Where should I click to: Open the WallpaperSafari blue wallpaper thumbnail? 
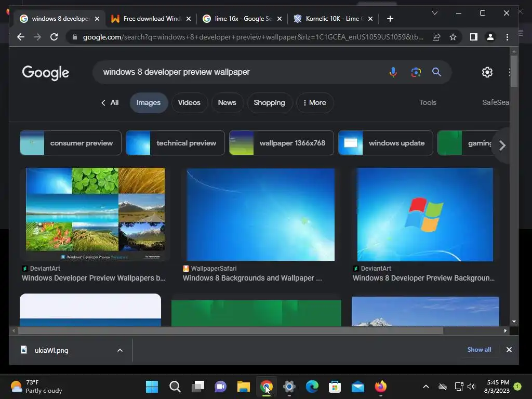[x=261, y=215]
